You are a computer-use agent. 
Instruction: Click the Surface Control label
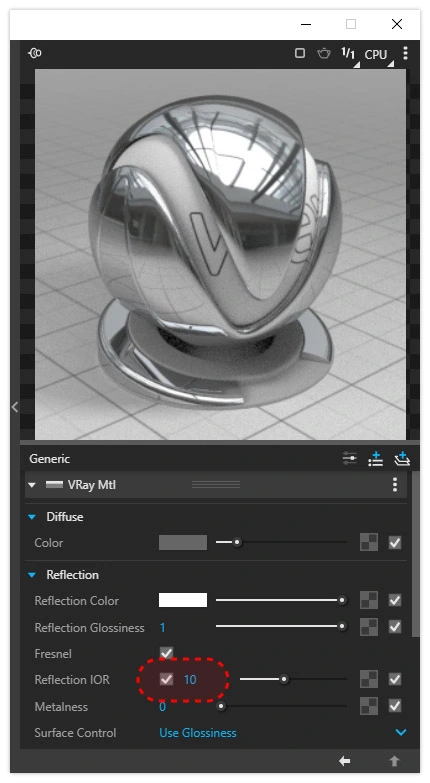[x=75, y=733]
